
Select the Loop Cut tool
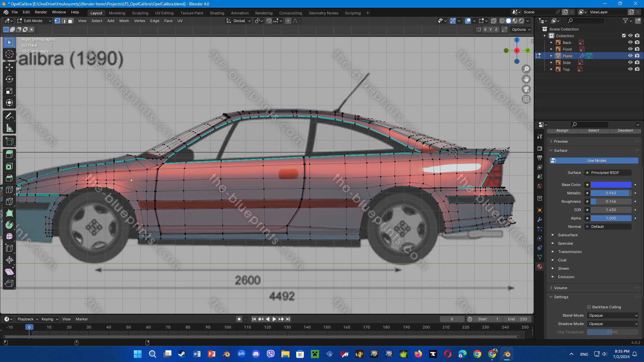point(9,190)
